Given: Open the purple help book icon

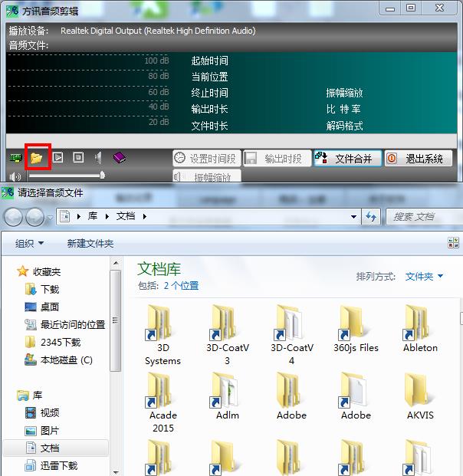Looking at the screenshot, I should (120, 158).
